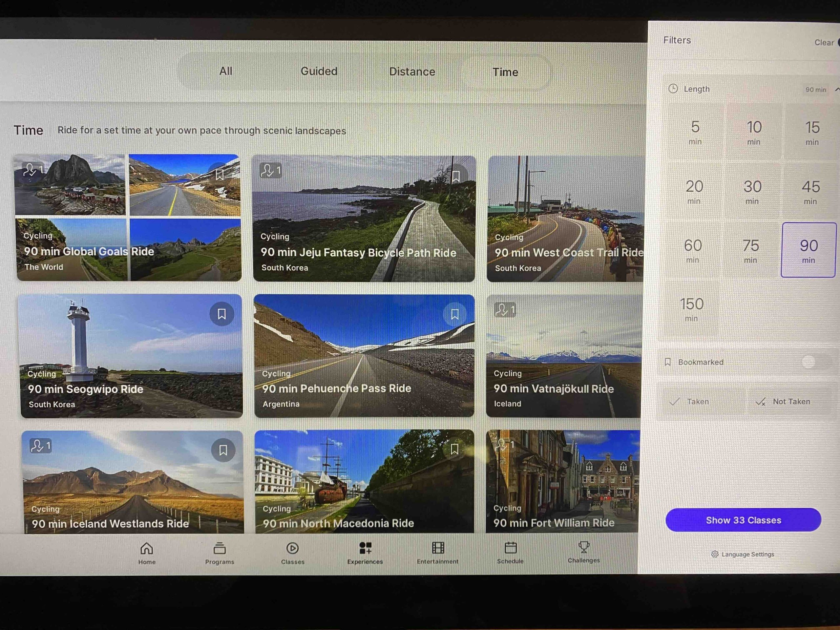Open the Classes play icon
840x630 pixels.
point(292,548)
